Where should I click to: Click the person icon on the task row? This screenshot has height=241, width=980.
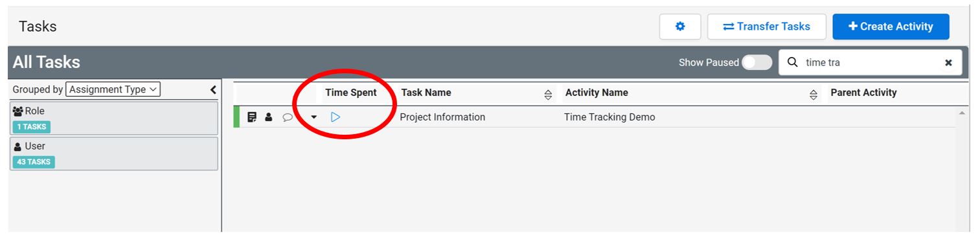pos(269,117)
